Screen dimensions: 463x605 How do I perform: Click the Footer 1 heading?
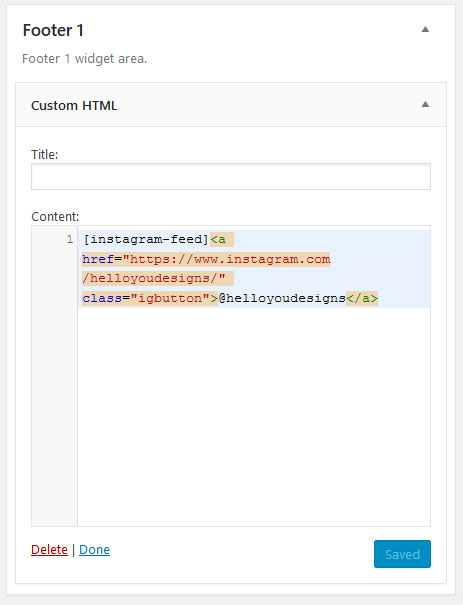(53, 30)
